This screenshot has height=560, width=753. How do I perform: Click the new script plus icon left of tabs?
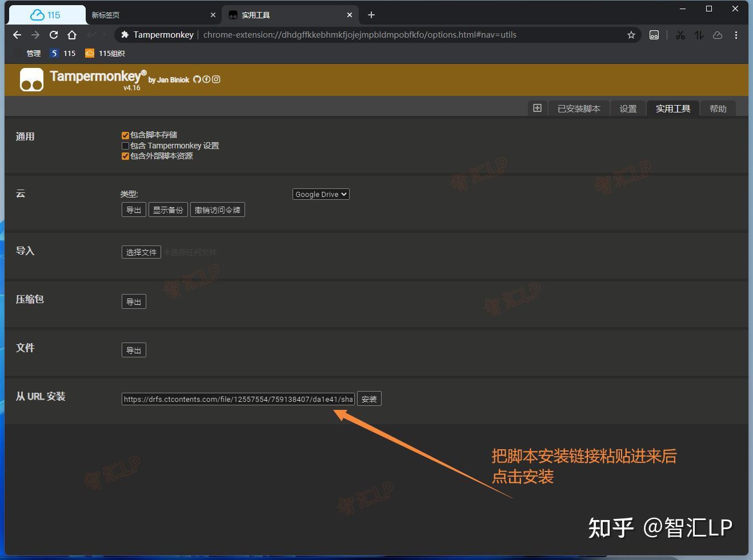(x=536, y=108)
